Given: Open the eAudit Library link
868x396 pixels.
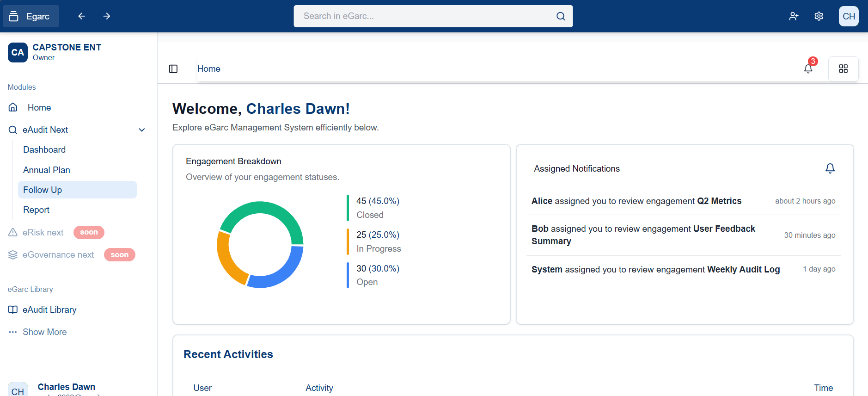Looking at the screenshot, I should point(49,309).
